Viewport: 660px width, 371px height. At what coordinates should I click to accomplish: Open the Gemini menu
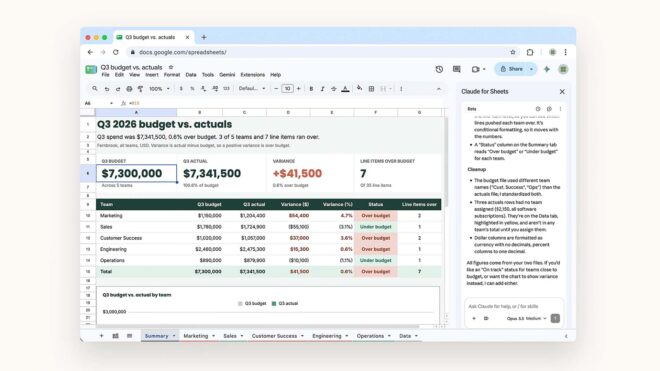[x=227, y=75]
